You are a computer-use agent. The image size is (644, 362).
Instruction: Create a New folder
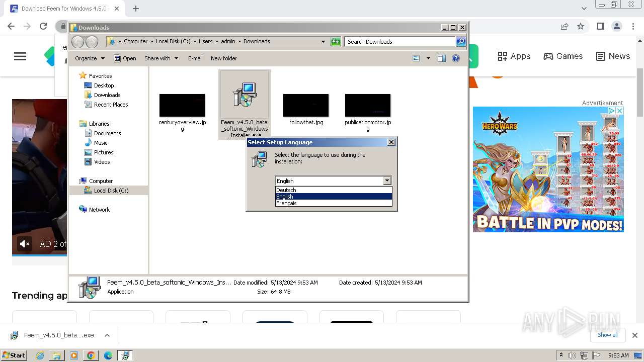pos(224,58)
